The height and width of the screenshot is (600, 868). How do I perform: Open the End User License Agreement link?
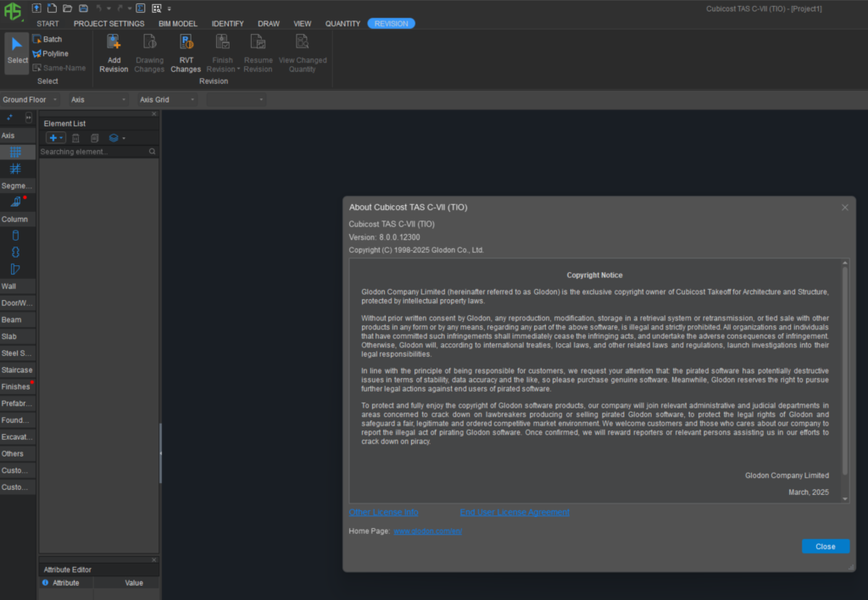pos(515,512)
